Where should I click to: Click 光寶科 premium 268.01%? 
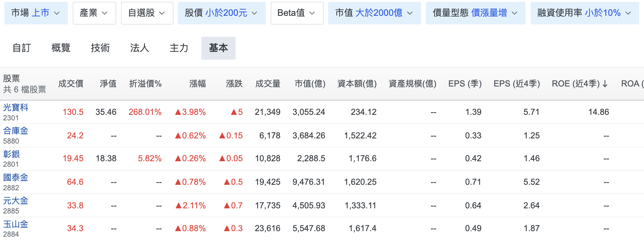(x=145, y=112)
